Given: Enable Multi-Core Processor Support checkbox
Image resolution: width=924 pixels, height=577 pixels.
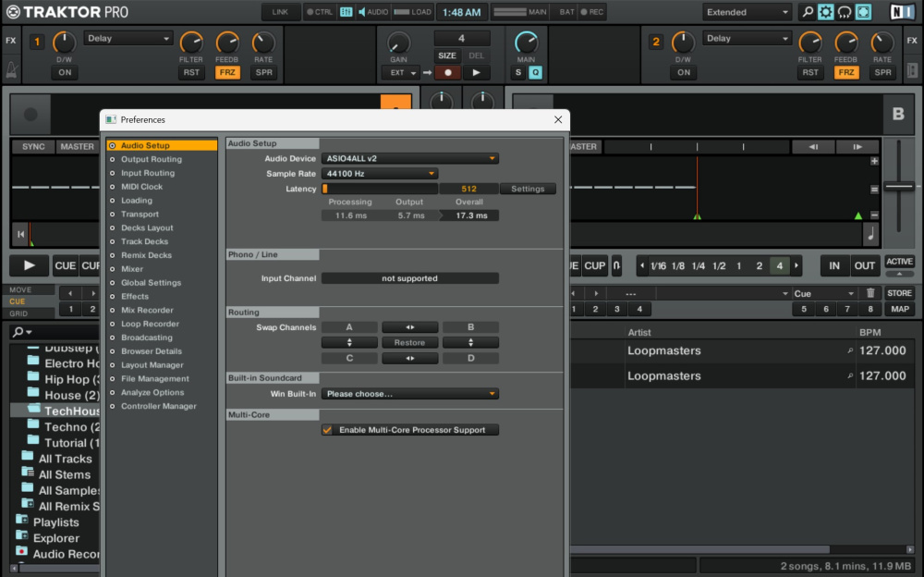Looking at the screenshot, I should click(327, 430).
